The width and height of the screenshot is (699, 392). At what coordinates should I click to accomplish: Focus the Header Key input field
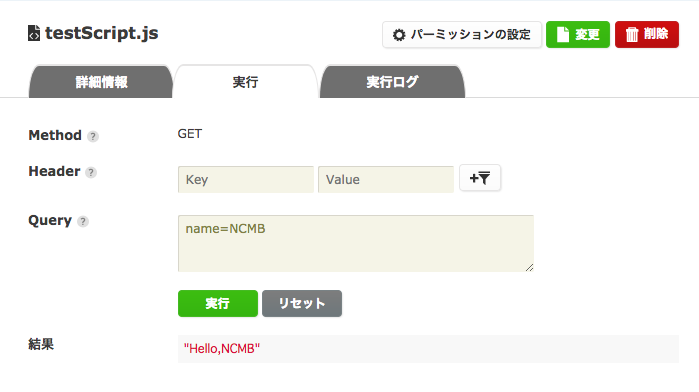tap(246, 179)
